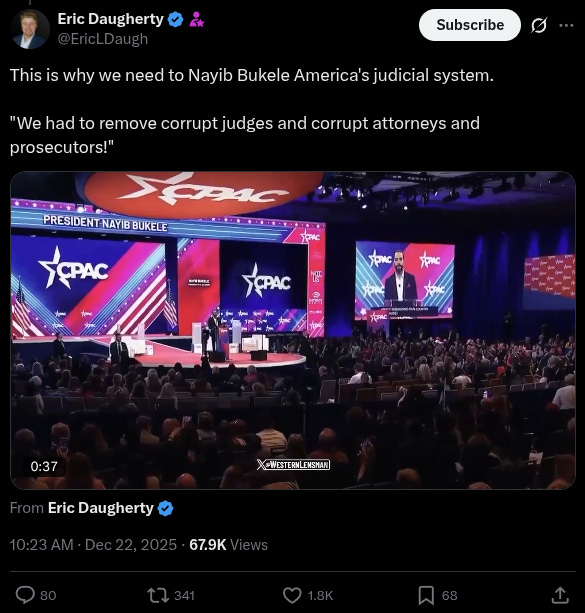Open Eric Daugherty's display name link

click(x=110, y=19)
